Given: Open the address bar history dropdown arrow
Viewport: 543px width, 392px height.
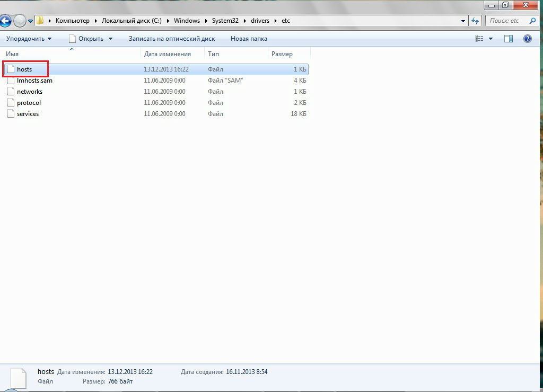Looking at the screenshot, I should [x=463, y=21].
